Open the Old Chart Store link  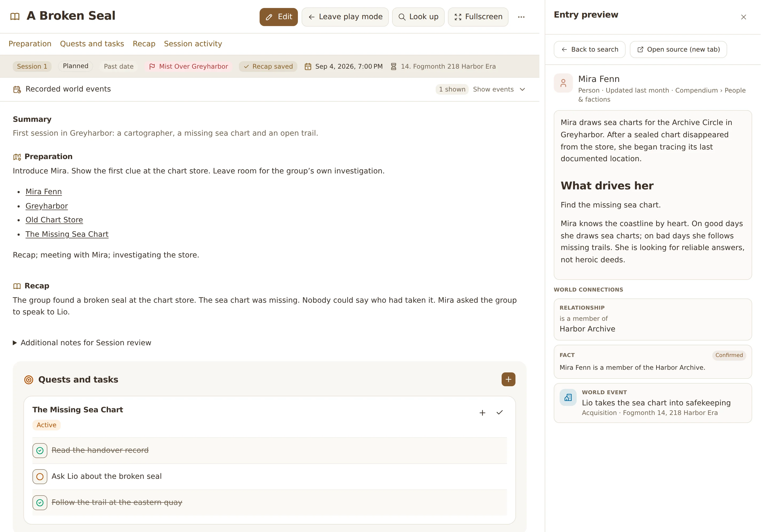click(x=54, y=220)
